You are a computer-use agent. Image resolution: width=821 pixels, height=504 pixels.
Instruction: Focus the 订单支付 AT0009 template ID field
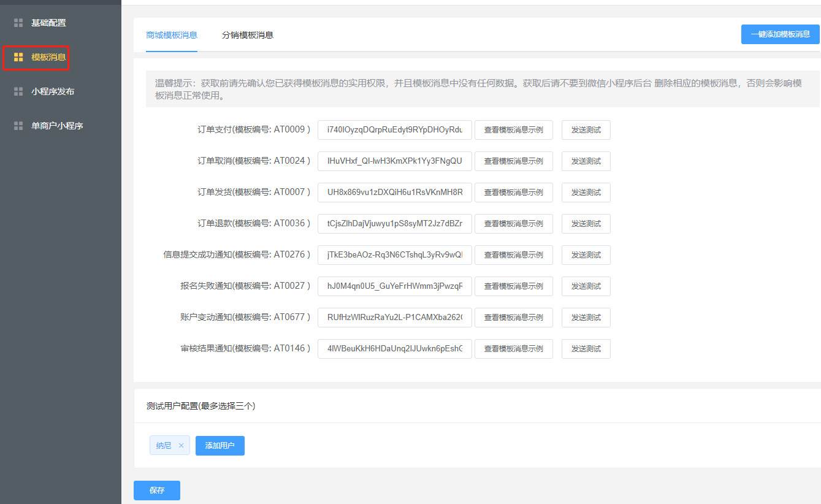(394, 130)
